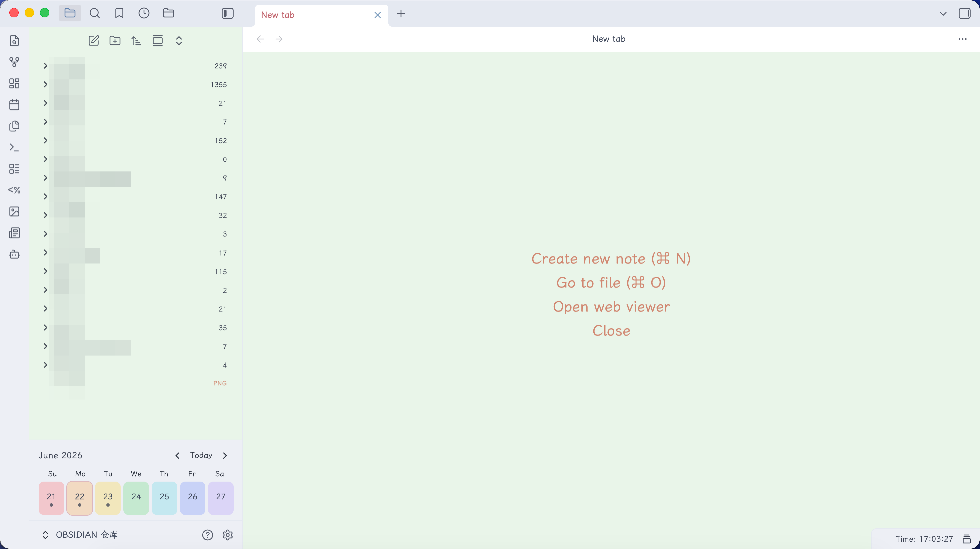Open the OBSIDIAN 仓库 vault switcher

click(x=80, y=535)
